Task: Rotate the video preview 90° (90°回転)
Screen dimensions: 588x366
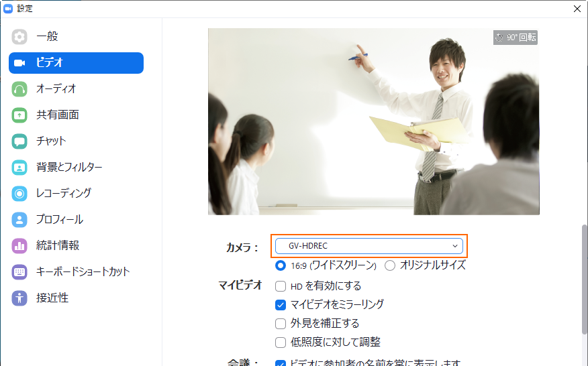Action: click(x=516, y=38)
